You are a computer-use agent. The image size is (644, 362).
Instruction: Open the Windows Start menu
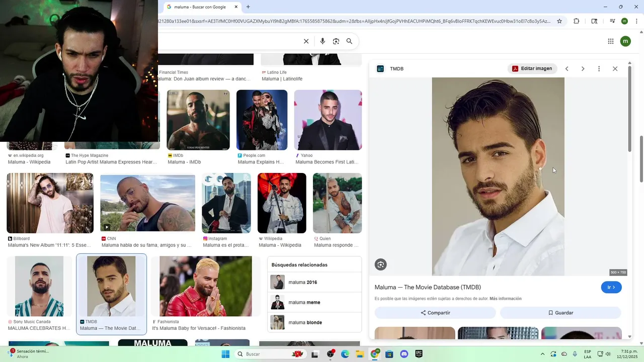point(225,354)
